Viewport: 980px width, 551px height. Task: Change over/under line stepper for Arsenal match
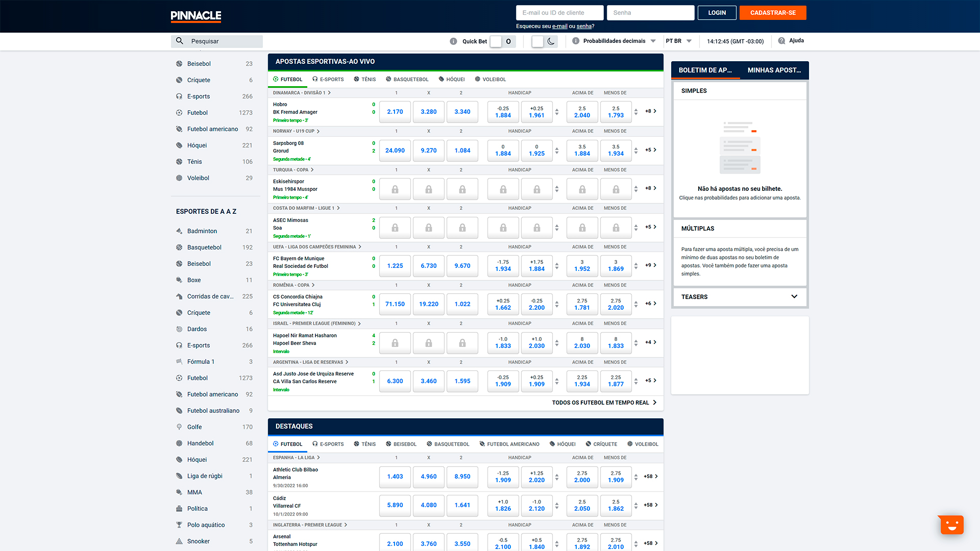coord(636,543)
